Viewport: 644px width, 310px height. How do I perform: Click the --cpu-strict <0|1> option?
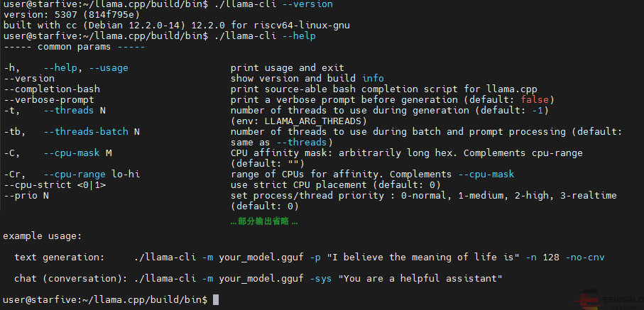click(55, 185)
